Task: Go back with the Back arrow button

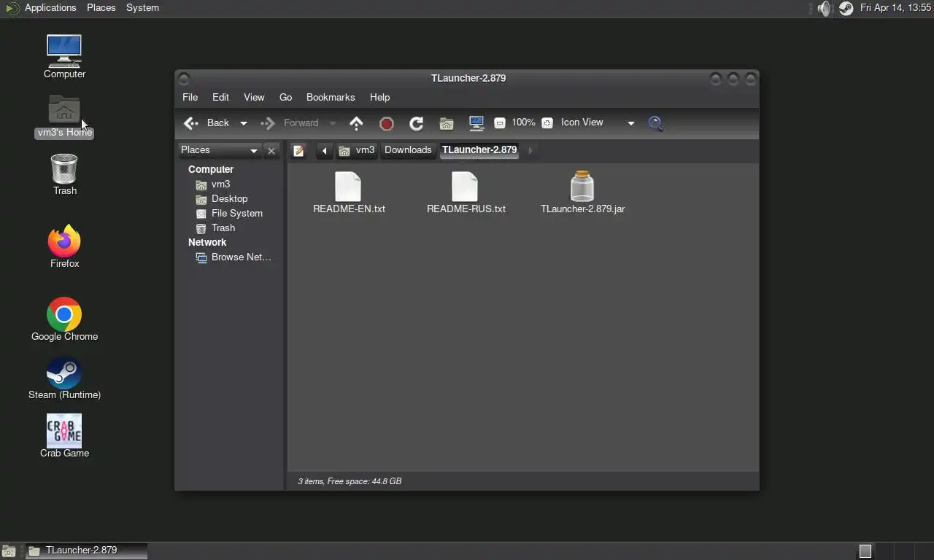Action: [x=207, y=123]
